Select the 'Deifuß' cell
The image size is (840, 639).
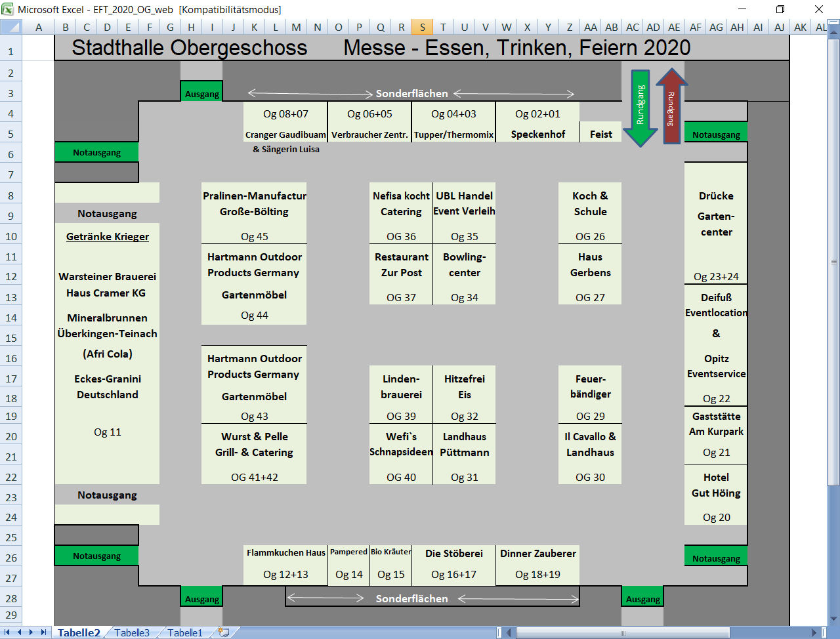(x=716, y=298)
